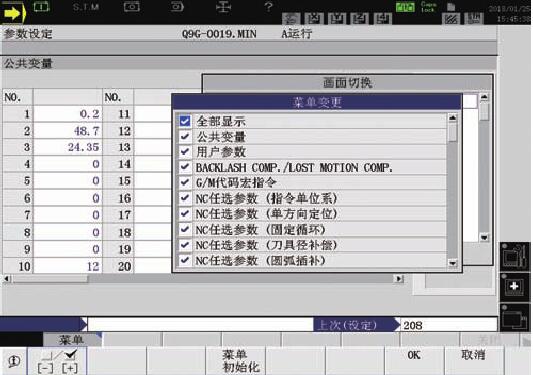This screenshot has width=533, height=375.
Task: Click the menu list scroll down arrow
Action: coord(452,263)
